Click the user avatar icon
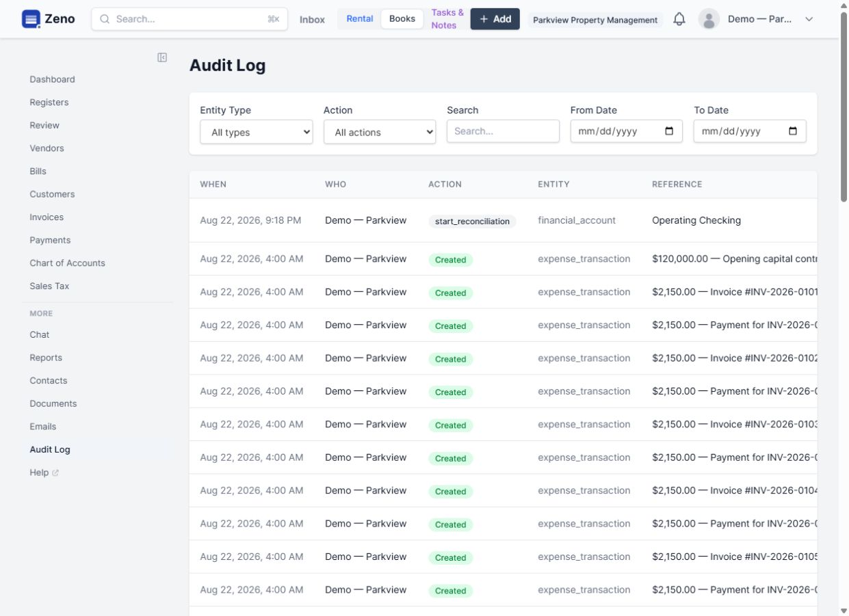This screenshot has height=616, width=849. pyautogui.click(x=709, y=19)
